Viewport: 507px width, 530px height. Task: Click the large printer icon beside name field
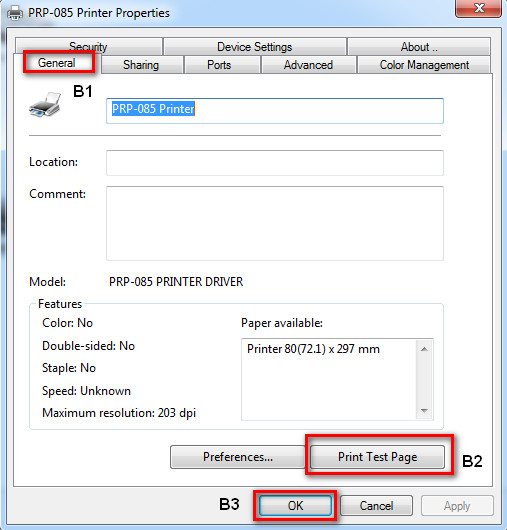pyautogui.click(x=45, y=104)
